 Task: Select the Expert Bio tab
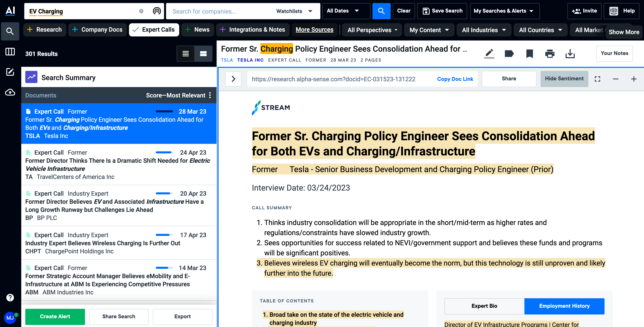click(484, 306)
